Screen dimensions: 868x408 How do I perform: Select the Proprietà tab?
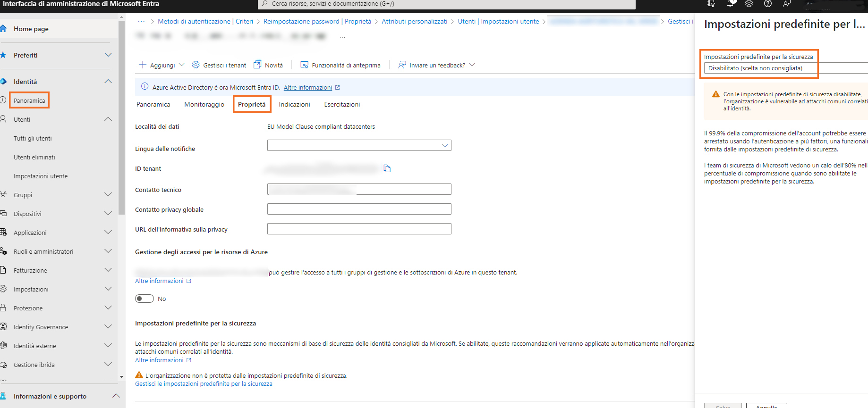pos(252,104)
